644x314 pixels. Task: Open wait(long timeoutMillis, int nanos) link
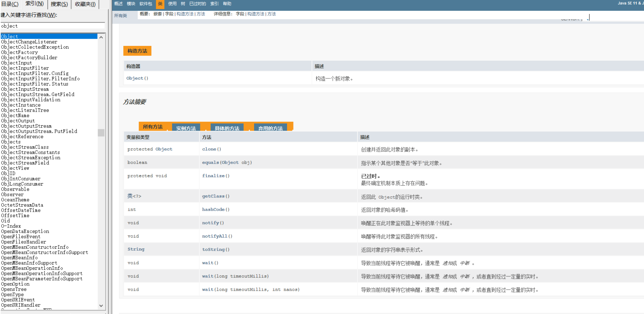251,289
